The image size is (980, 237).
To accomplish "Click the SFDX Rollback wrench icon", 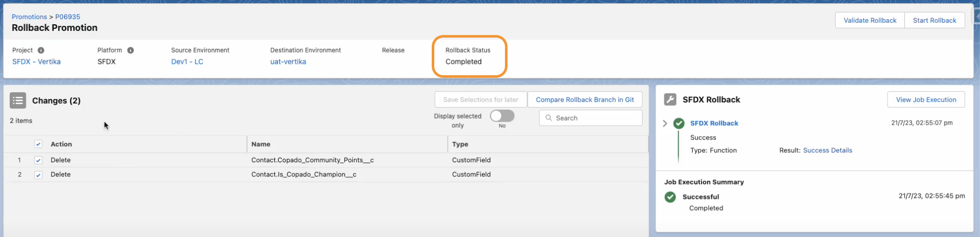I will tap(670, 99).
